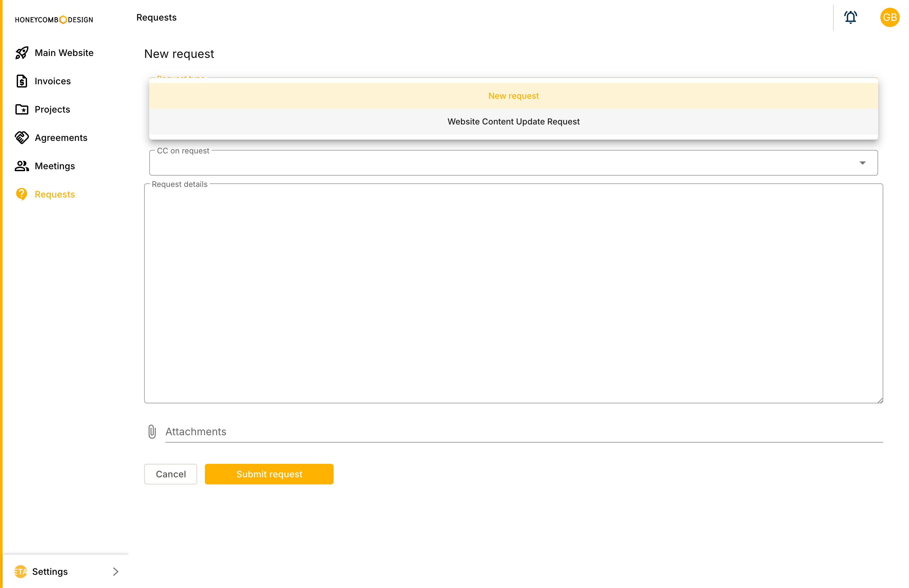Click the Main Website rocket icon
The height and width of the screenshot is (588, 909).
[22, 53]
